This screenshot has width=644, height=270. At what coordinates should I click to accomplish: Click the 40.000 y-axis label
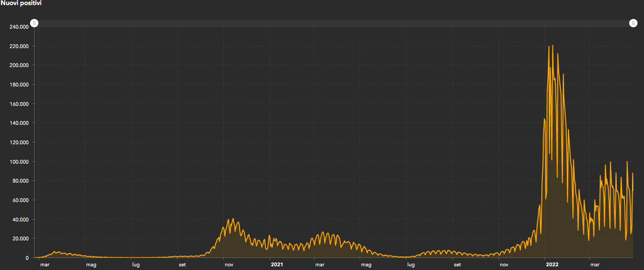click(20, 220)
